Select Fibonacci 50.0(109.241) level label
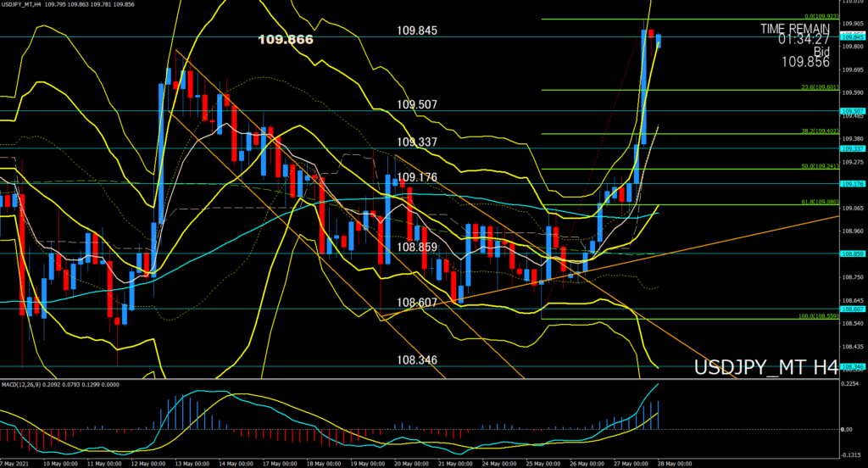Viewport: 868px width, 468px height. [x=820, y=166]
